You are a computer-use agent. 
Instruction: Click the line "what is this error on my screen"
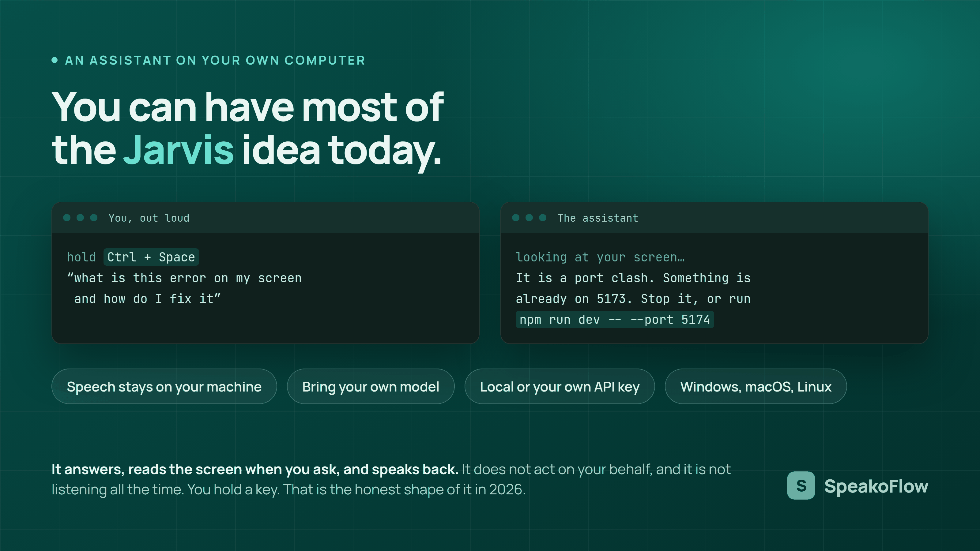pyautogui.click(x=184, y=278)
